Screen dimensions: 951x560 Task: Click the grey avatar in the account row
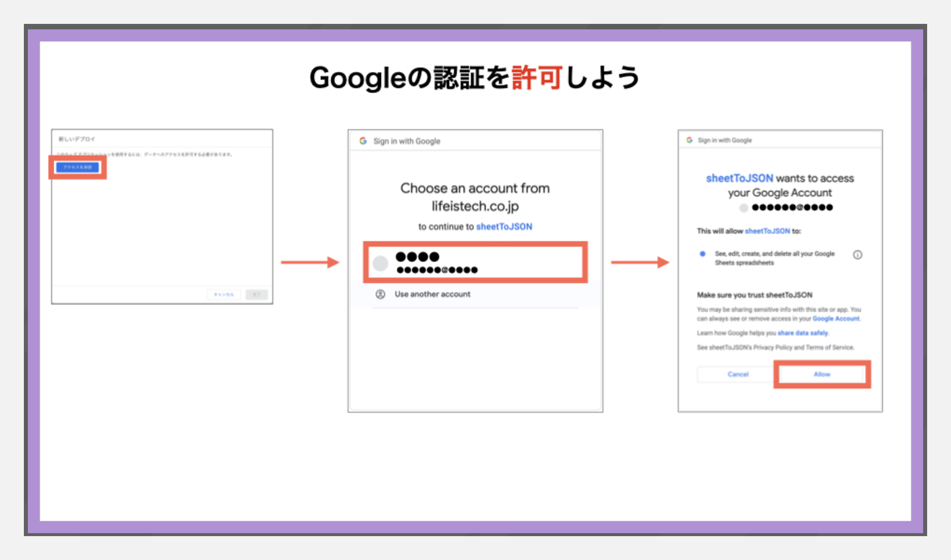coord(380,263)
